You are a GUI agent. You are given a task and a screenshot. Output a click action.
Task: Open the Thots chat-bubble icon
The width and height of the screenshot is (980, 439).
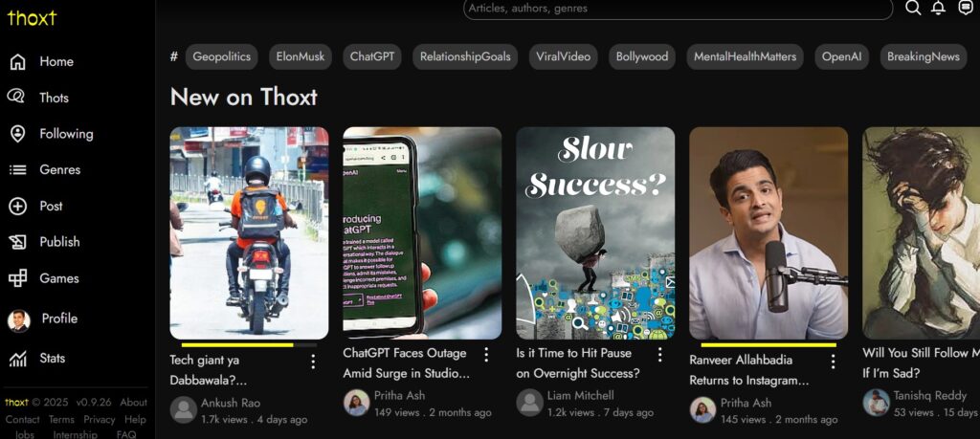coord(16,97)
